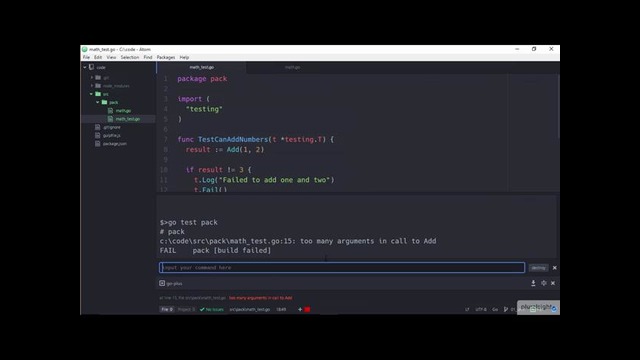The height and width of the screenshot is (360, 640).
Task: Click the t.Log line in the editor
Action: (x=264, y=180)
